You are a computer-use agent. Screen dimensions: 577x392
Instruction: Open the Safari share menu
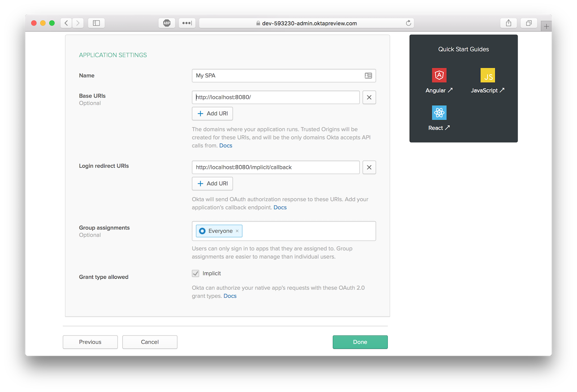pyautogui.click(x=508, y=23)
